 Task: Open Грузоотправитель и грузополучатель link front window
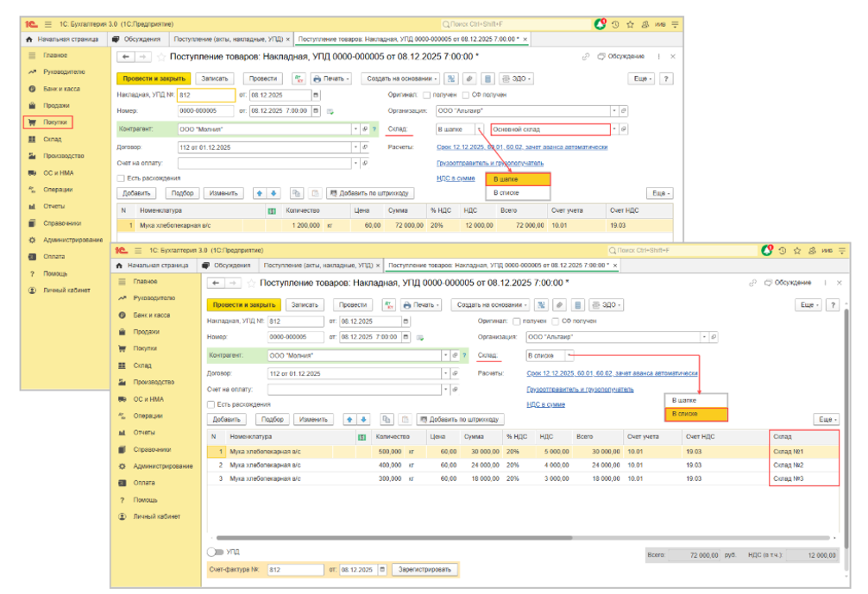click(580, 390)
